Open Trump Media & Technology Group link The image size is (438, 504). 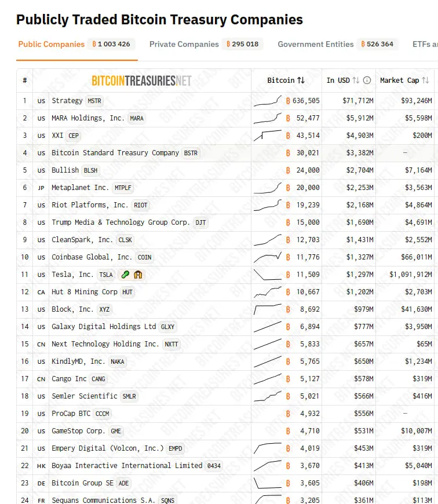[x=121, y=222]
